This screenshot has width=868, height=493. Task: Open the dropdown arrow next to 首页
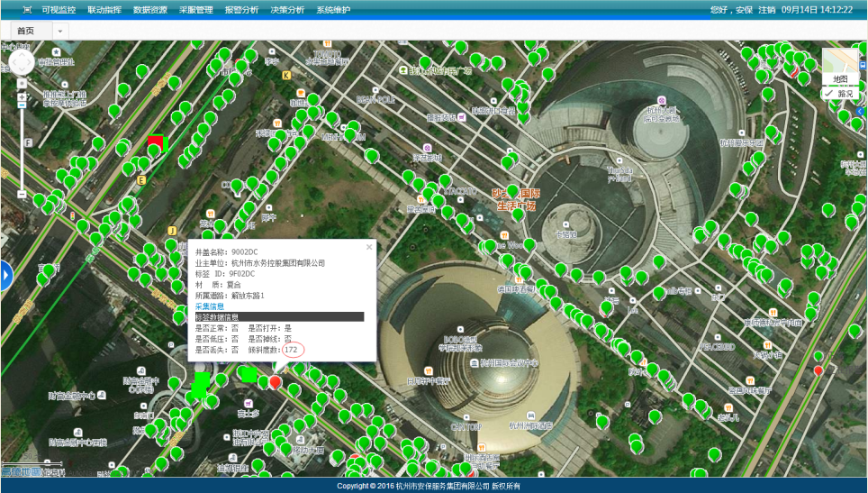60,31
